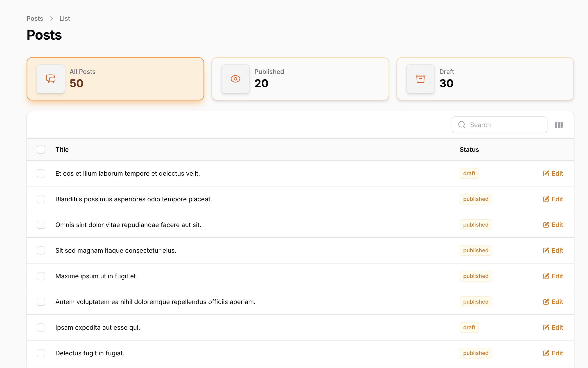Select checkbox for 'Ipsam expedita aut esse qui.'
588x368 pixels.
41,328
